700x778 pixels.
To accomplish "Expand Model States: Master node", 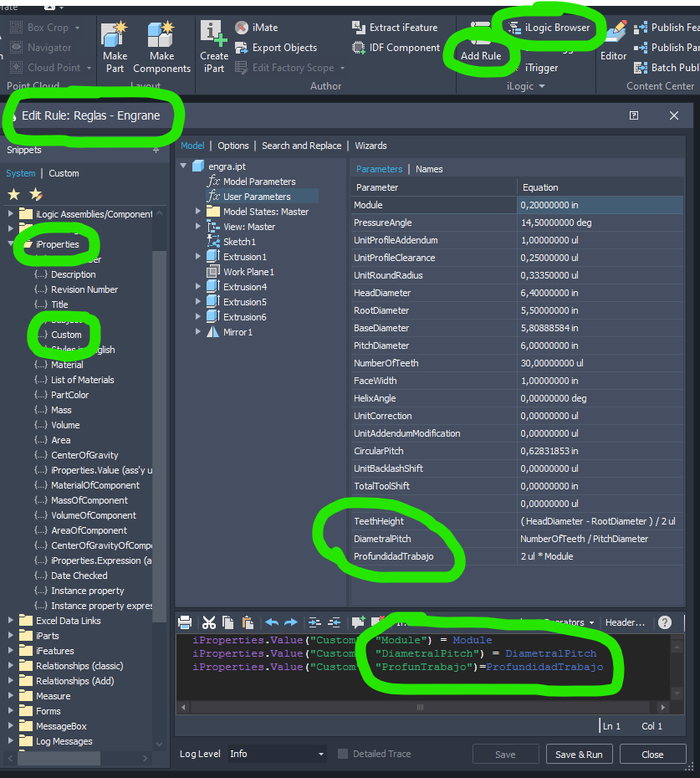I will pos(198,212).
